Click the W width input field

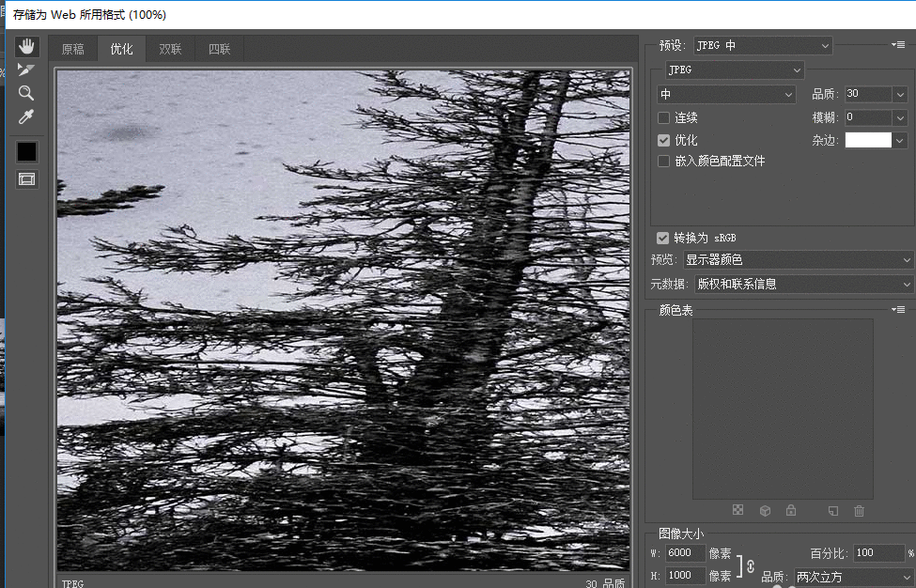(685, 553)
